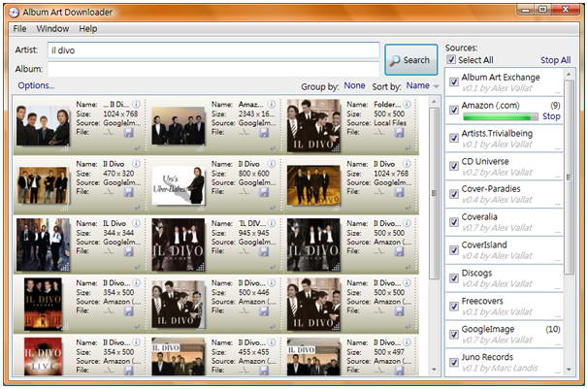Viewport: 588px width, 389px height.
Task: Click into the empty Album field
Action: coord(213,69)
